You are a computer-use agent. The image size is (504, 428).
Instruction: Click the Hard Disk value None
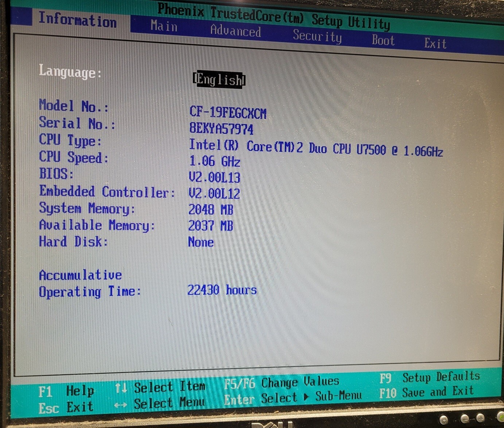(x=201, y=242)
